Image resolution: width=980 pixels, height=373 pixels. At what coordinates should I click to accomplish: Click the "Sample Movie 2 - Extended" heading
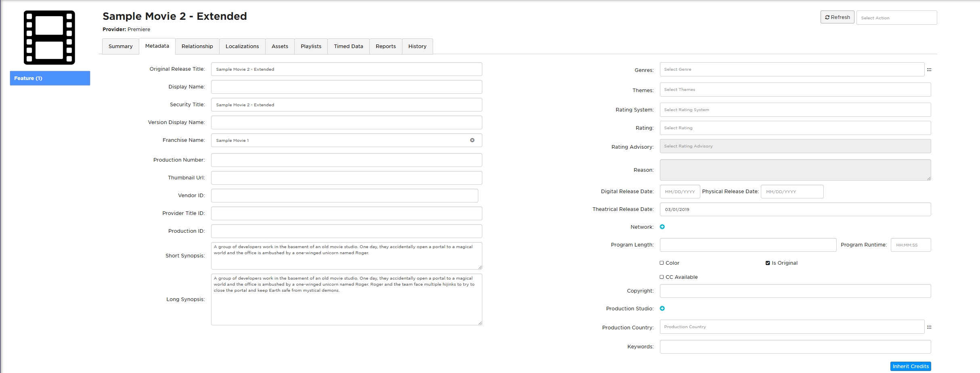tap(175, 16)
